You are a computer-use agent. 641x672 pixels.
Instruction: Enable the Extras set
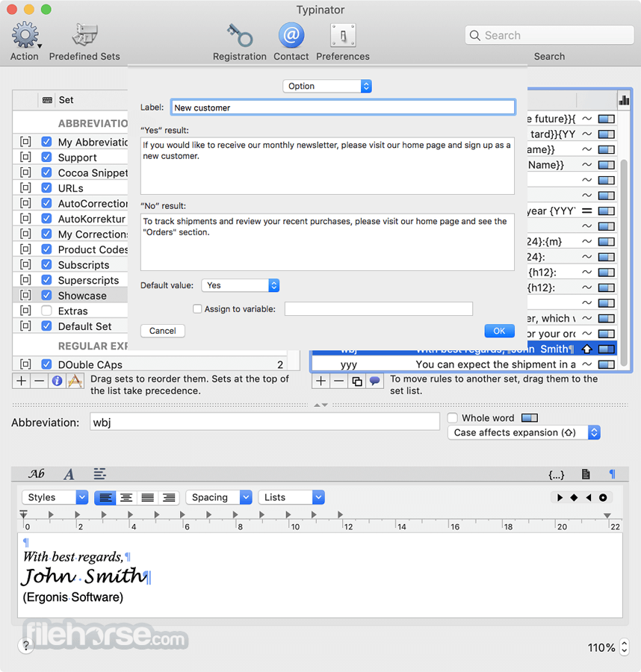tap(46, 311)
